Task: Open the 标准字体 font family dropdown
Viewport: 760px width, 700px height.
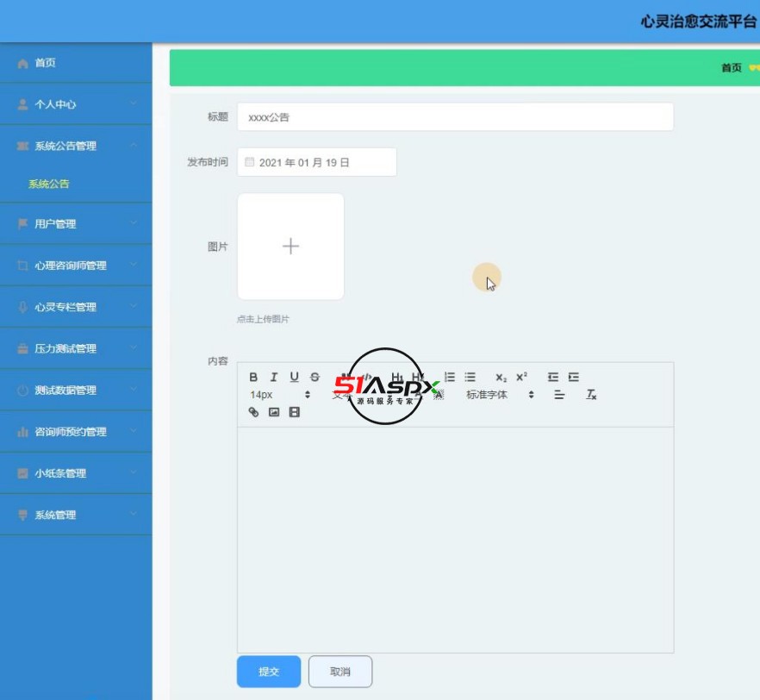Action: point(500,395)
